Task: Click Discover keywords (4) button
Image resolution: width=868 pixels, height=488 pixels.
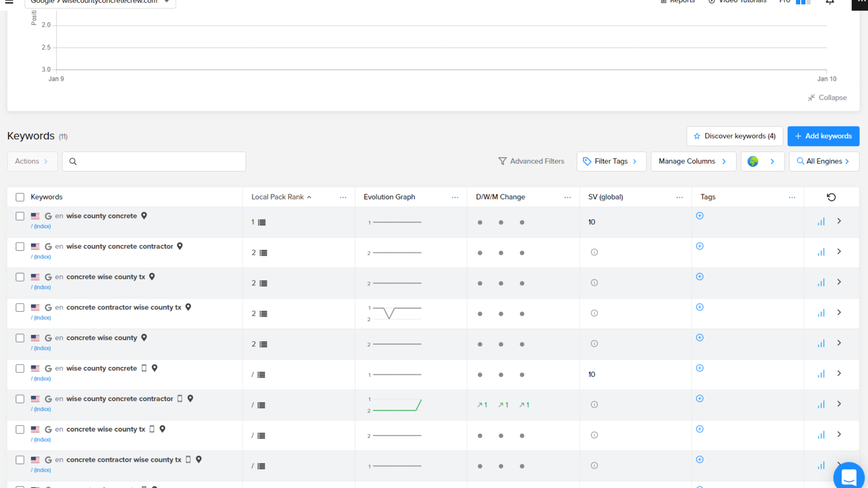Action: pyautogui.click(x=735, y=136)
